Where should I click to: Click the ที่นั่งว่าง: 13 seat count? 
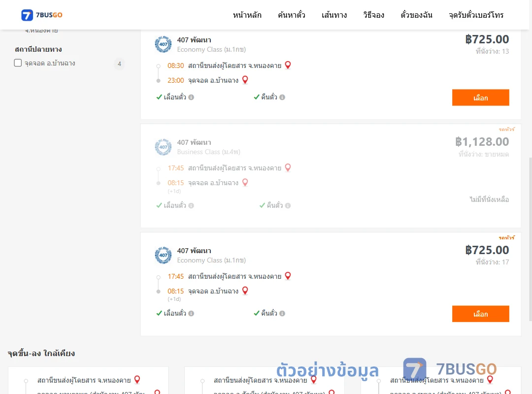pyautogui.click(x=492, y=51)
